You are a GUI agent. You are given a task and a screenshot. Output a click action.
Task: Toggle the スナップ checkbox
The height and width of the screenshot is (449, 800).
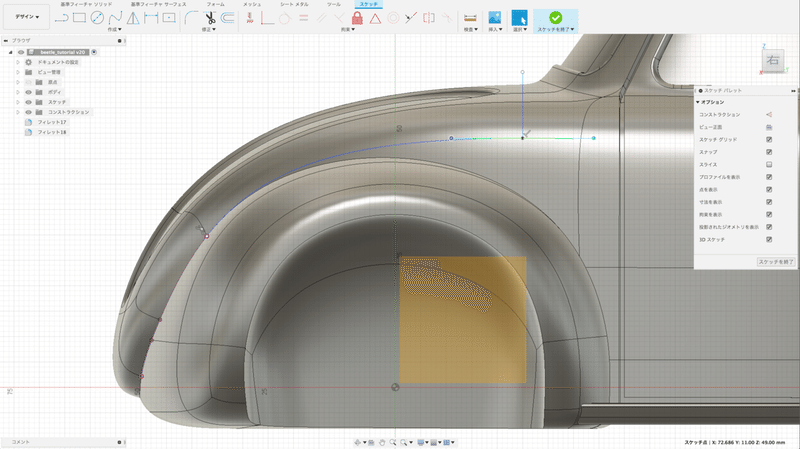769,152
